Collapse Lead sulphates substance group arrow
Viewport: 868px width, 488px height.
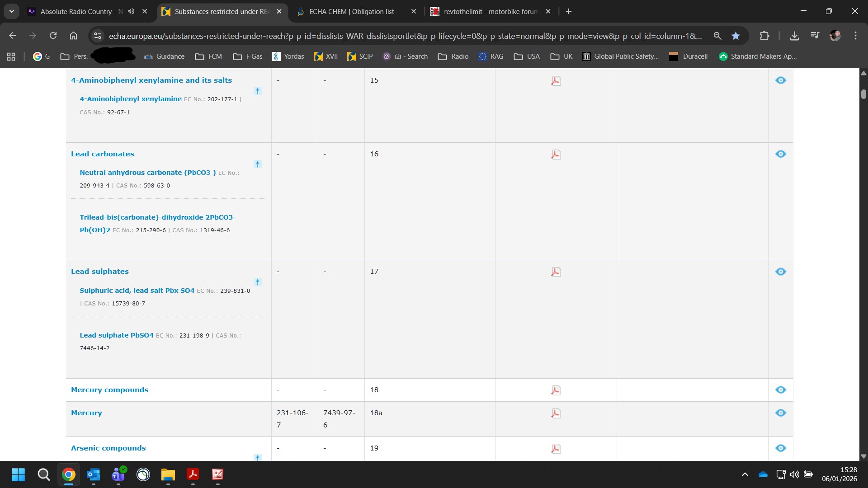[x=258, y=282]
